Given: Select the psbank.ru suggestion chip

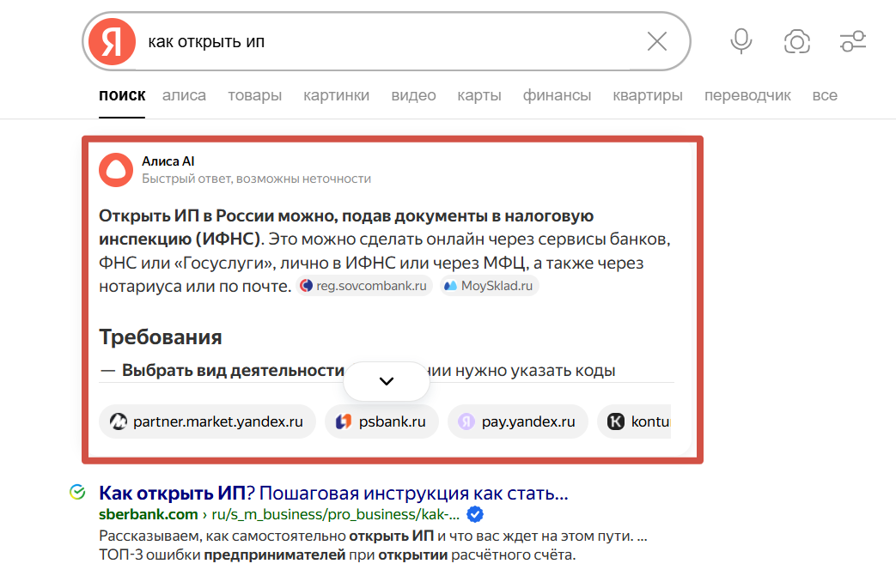Looking at the screenshot, I should [x=381, y=421].
